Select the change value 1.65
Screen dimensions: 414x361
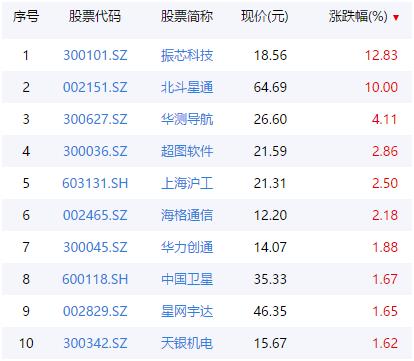[385, 311]
